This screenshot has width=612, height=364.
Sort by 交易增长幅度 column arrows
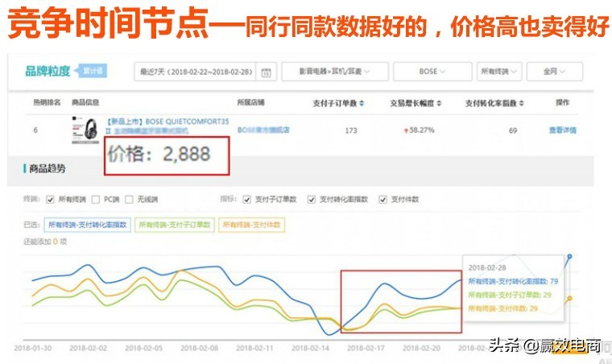point(439,103)
